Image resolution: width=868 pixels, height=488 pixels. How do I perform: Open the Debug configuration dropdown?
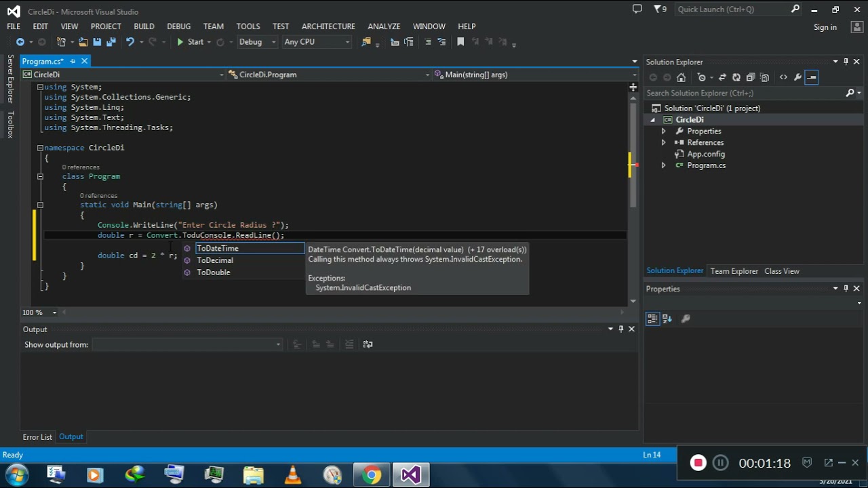click(x=257, y=42)
